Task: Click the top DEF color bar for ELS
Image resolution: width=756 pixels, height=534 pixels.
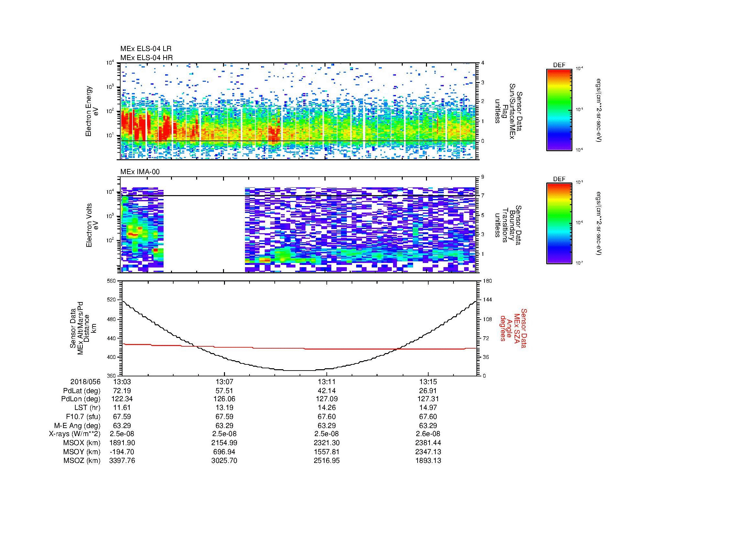Action: (559, 110)
